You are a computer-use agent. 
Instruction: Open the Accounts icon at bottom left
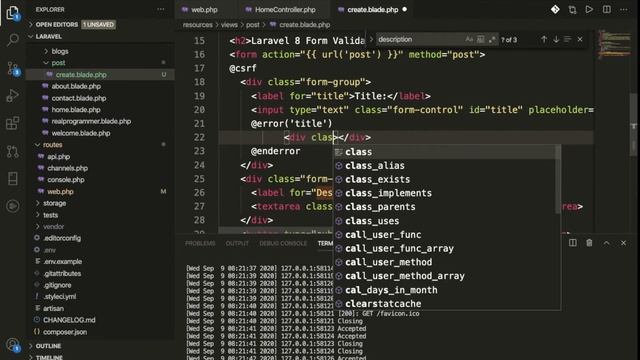coord(13,345)
